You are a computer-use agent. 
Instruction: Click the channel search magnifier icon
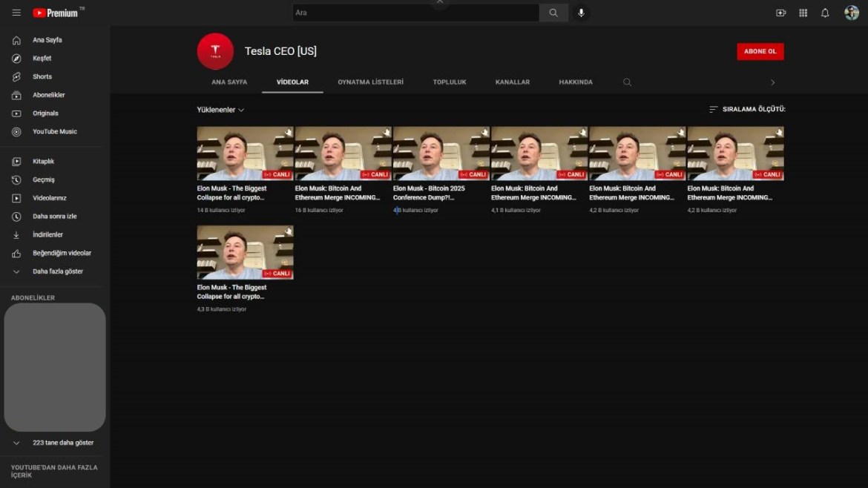click(x=627, y=82)
